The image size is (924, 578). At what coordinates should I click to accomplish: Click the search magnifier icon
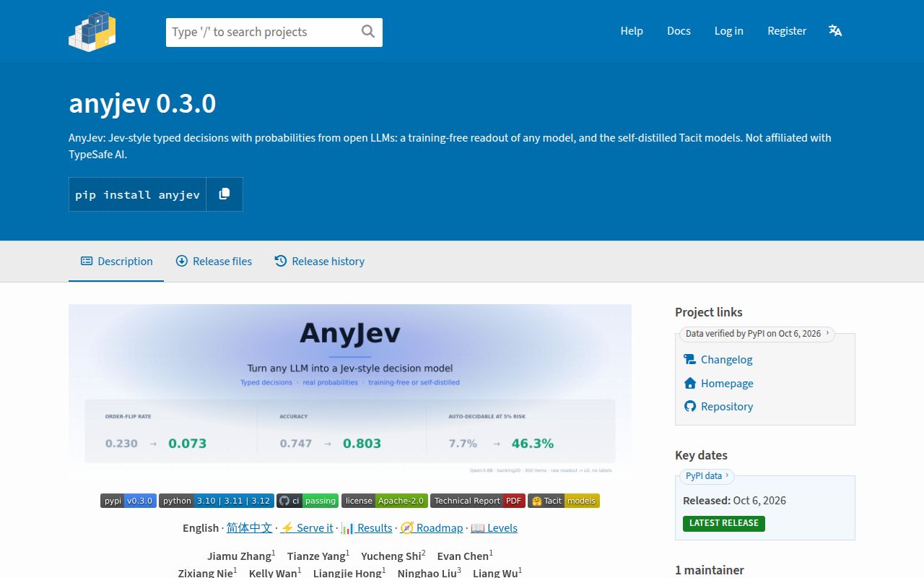(368, 31)
